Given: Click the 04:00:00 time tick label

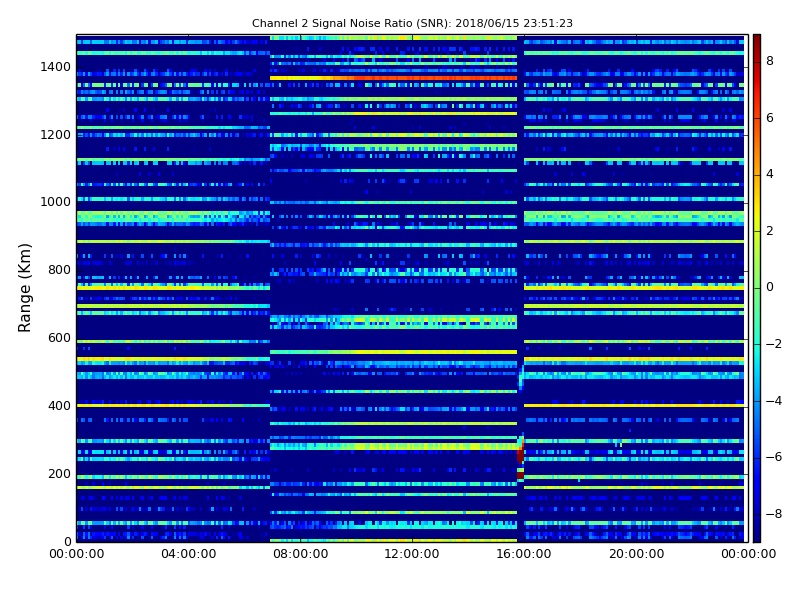Looking at the screenshot, I should click(x=189, y=554).
